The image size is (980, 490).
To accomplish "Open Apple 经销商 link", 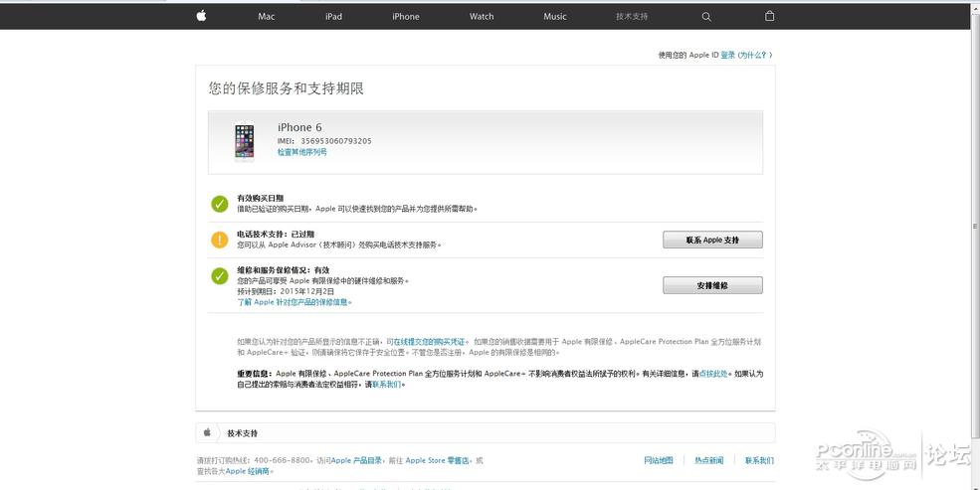I will pos(248,471).
